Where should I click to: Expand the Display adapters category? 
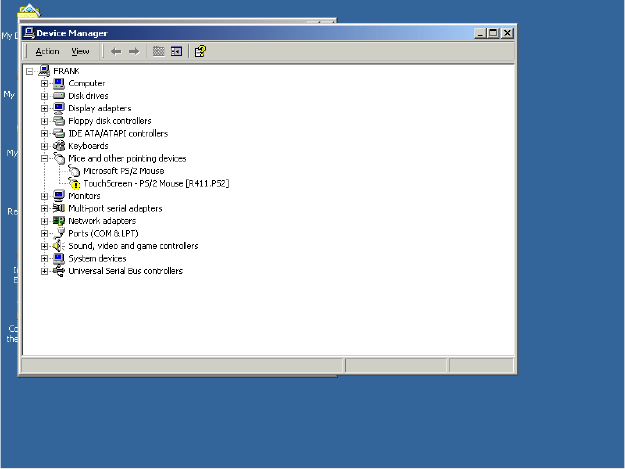click(44, 108)
